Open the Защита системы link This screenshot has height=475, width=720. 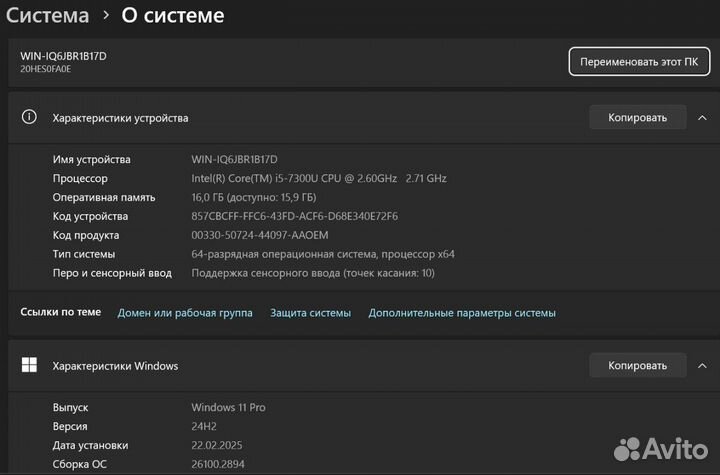[x=310, y=313]
